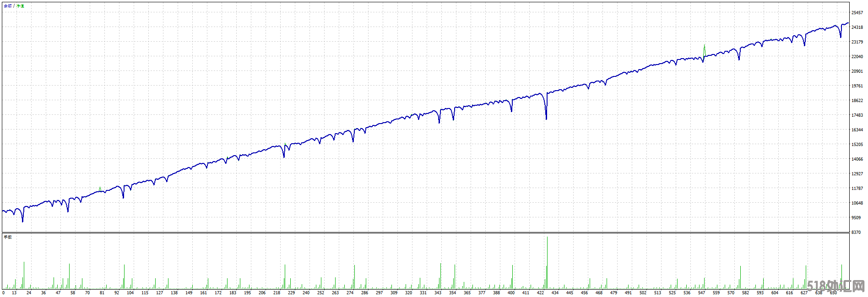The height and width of the screenshot is (297, 868).
Task: Click the green equity spike near trade 547
Action: coord(704,48)
